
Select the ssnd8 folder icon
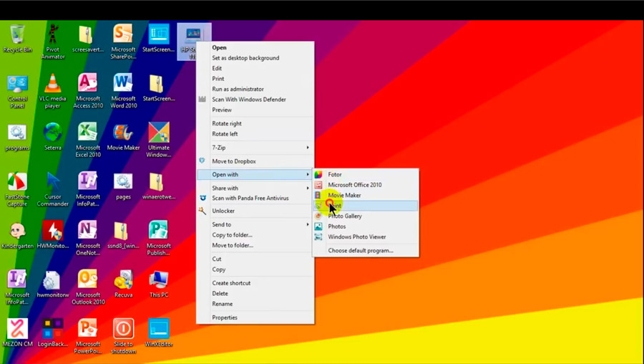(123, 236)
